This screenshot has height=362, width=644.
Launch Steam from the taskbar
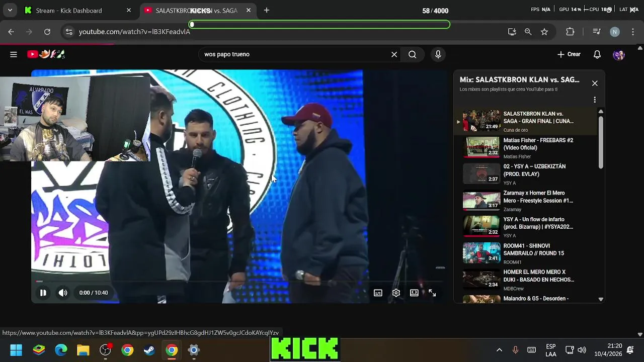pyautogui.click(x=149, y=350)
